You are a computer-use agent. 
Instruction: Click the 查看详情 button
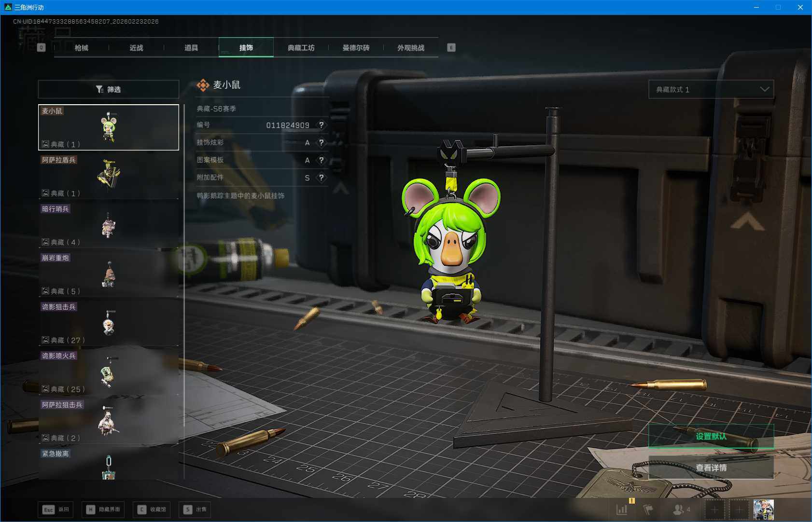[x=711, y=468]
